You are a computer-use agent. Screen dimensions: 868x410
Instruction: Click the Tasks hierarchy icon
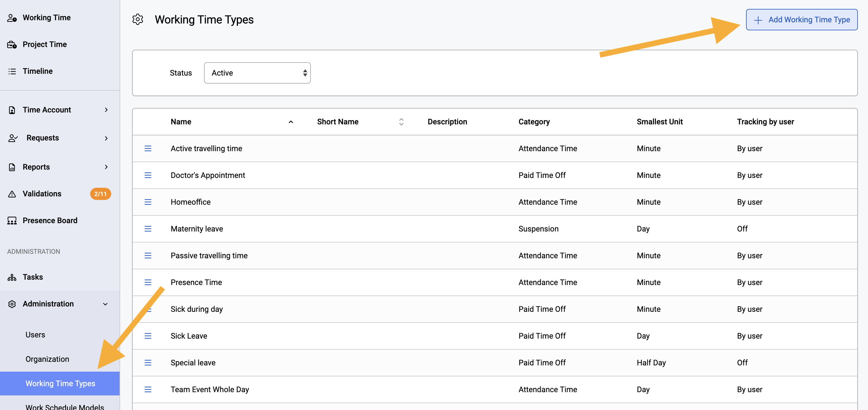12,277
